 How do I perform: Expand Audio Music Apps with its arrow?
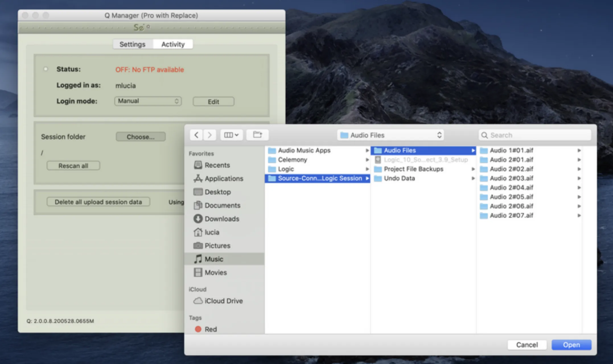click(x=367, y=150)
